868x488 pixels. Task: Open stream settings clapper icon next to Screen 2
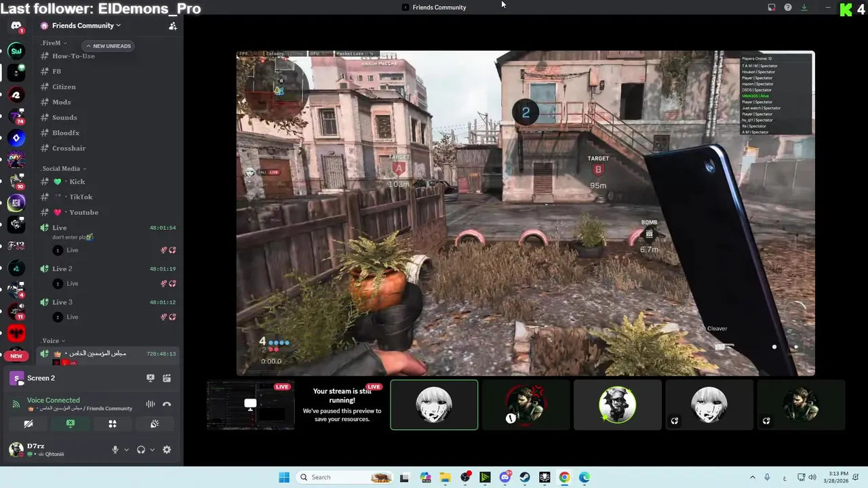(x=167, y=378)
